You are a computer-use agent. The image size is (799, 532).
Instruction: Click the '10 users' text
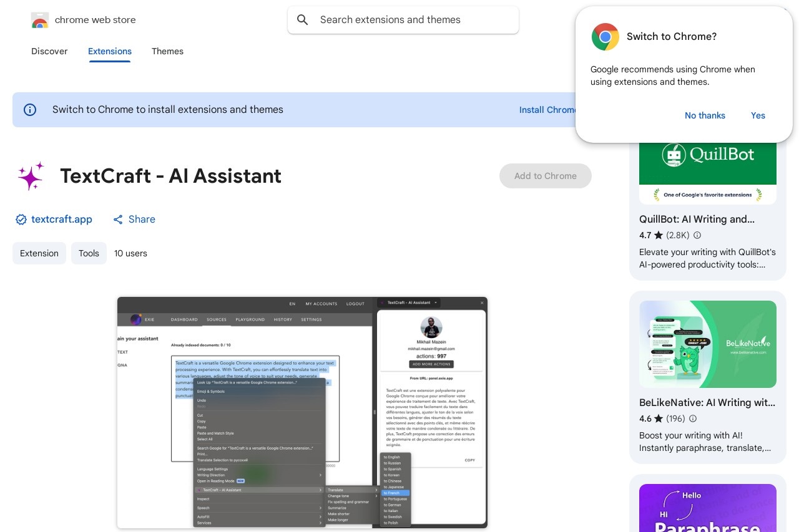click(x=131, y=253)
